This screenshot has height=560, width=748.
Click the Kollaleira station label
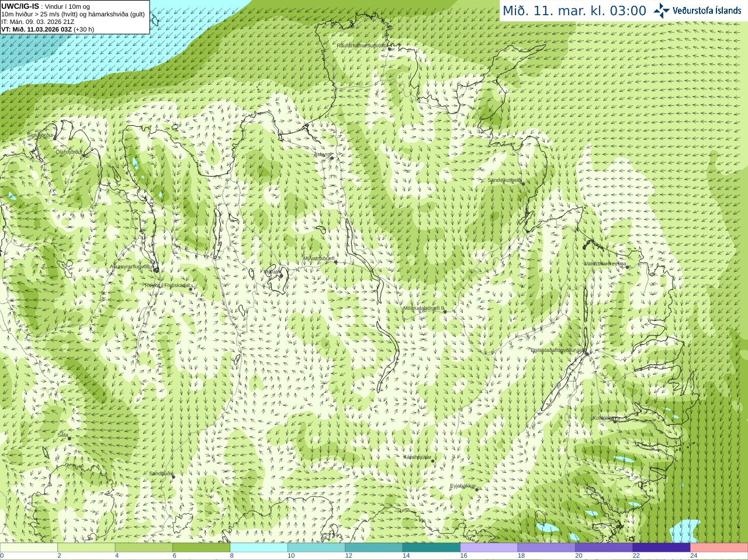(x=604, y=418)
